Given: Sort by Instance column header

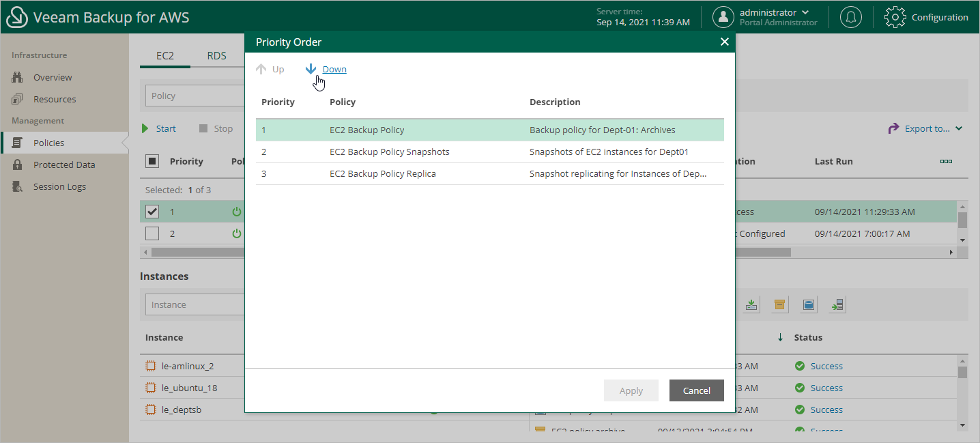Looking at the screenshot, I should coord(164,337).
